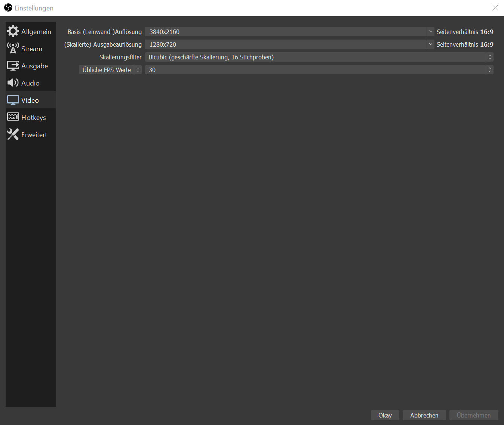Select the Stream antenna icon

(x=13, y=49)
